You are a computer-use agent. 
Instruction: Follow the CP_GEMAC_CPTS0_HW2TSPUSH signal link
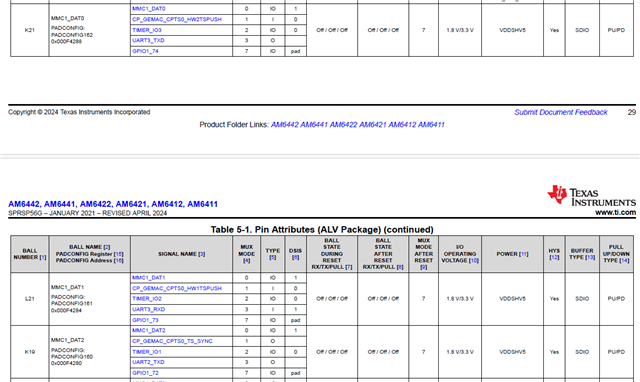[x=177, y=19]
